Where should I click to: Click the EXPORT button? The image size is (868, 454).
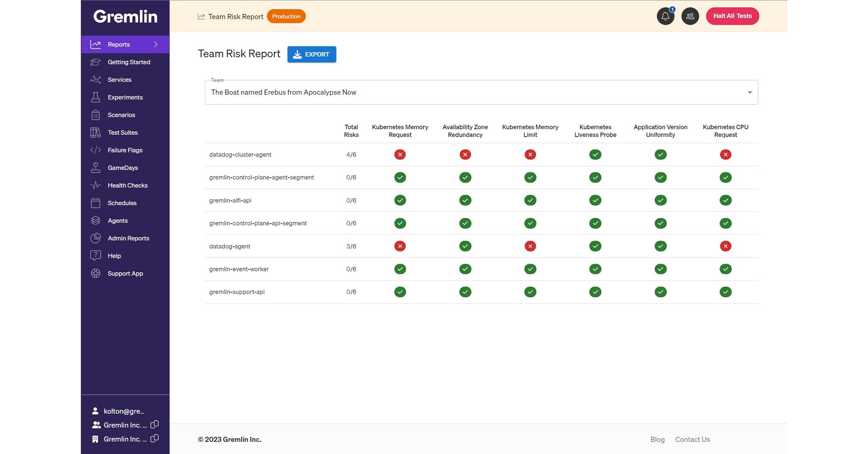point(311,54)
